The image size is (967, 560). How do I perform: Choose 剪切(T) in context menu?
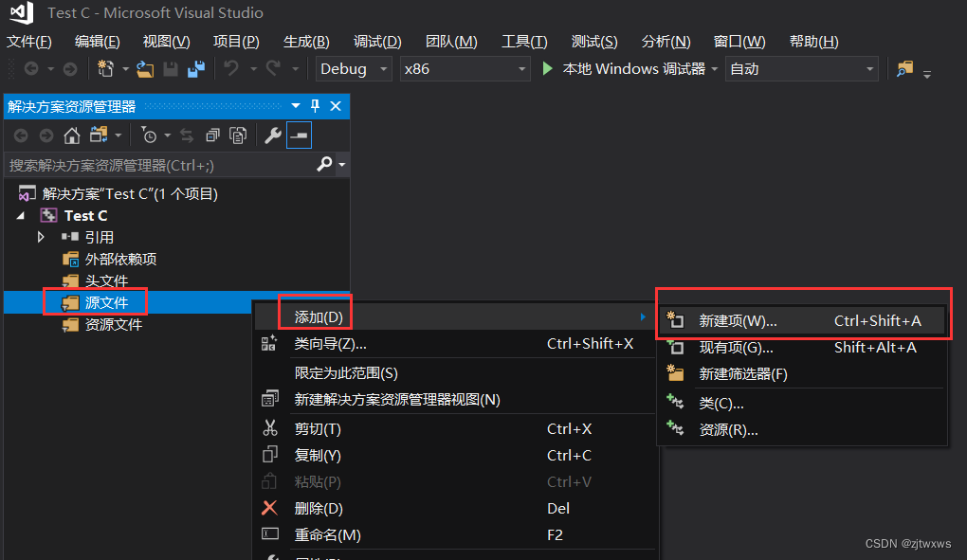click(x=455, y=429)
